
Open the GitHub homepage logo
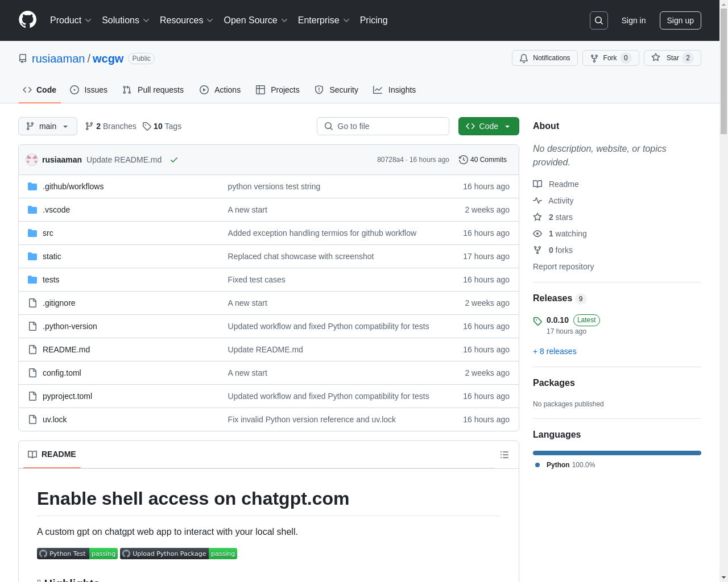pyautogui.click(x=27, y=20)
